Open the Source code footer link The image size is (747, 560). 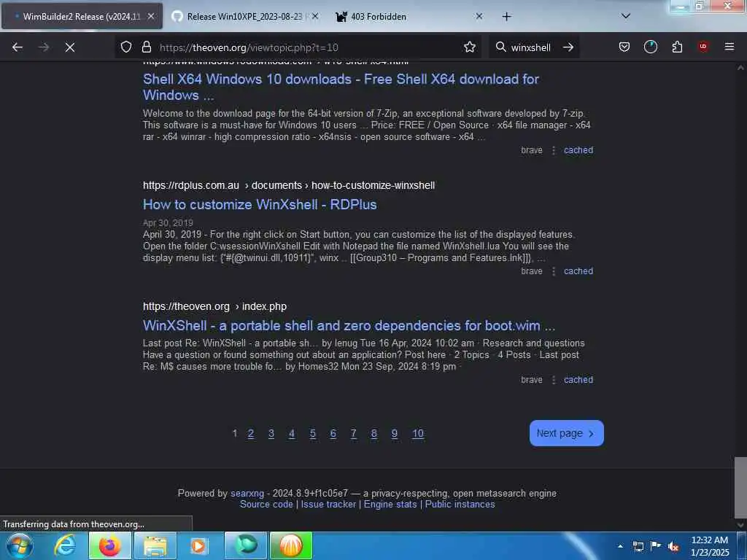click(266, 505)
